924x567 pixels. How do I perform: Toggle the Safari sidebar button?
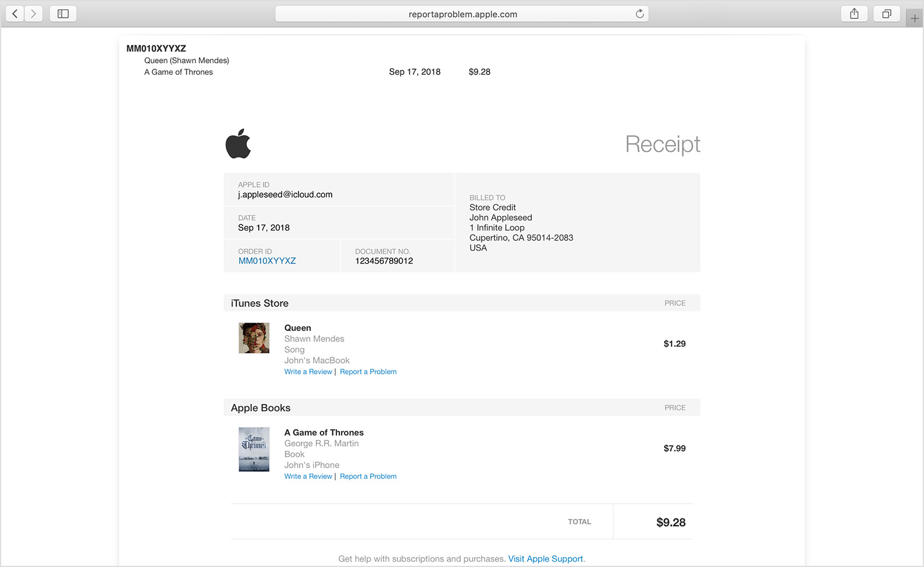pos(63,14)
